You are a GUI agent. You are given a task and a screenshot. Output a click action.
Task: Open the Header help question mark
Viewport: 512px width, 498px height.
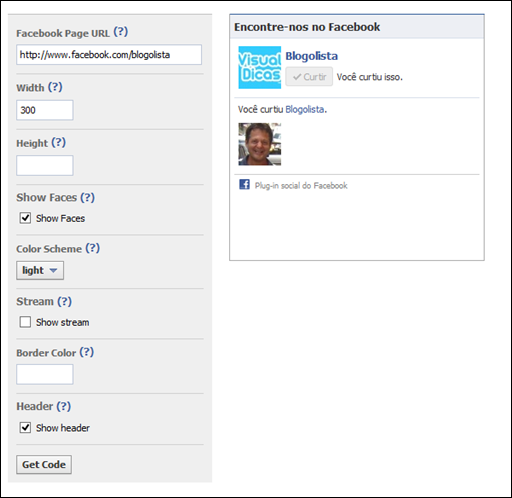coord(64,406)
